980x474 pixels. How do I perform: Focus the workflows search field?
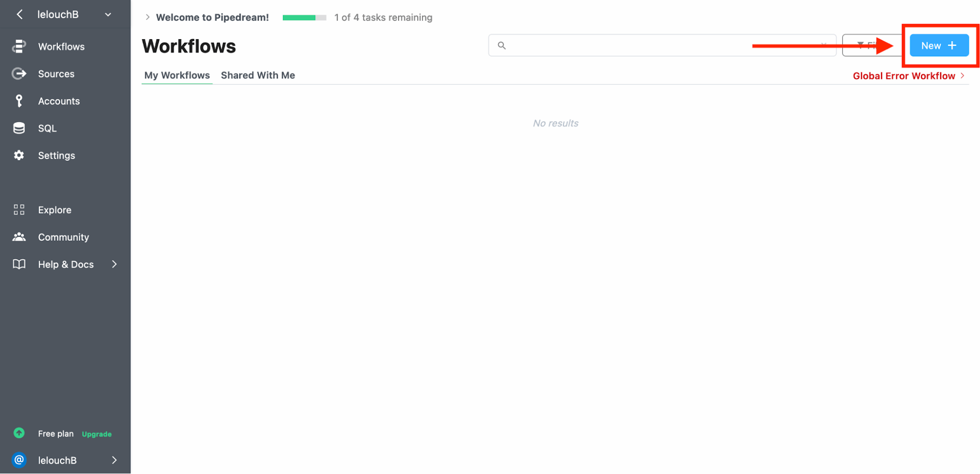[x=662, y=46]
